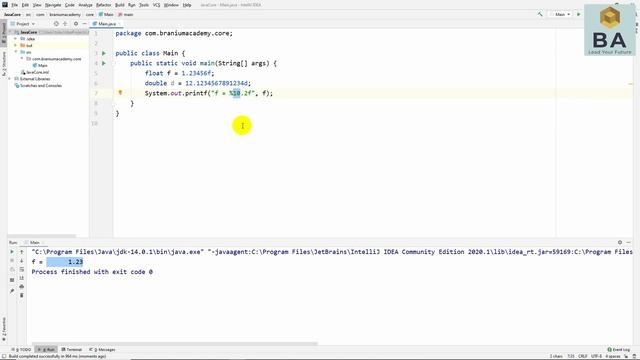The image size is (640, 360).
Task: Open the Messages tool window tab
Action: (102, 349)
